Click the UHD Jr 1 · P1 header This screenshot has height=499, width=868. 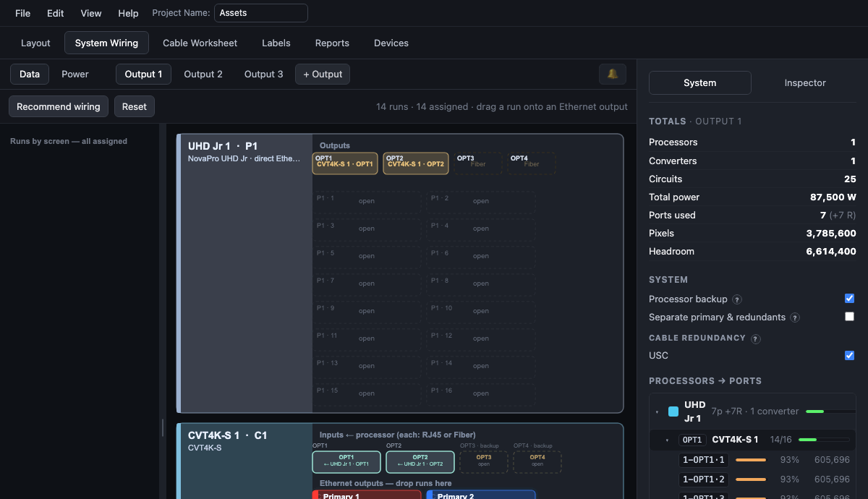222,146
